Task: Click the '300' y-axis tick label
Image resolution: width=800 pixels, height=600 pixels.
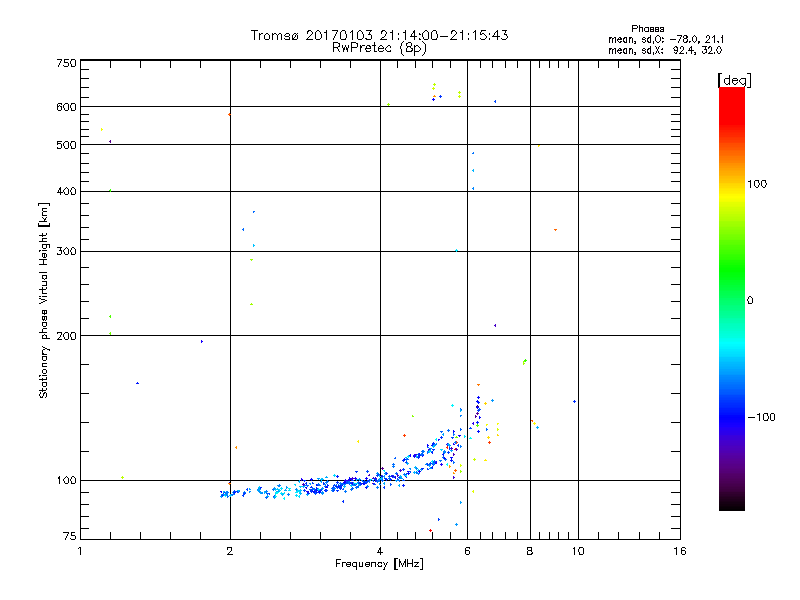Action: [66, 251]
